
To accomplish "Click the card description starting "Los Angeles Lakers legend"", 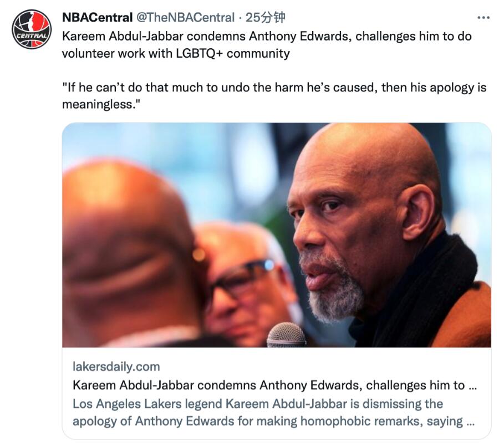I will [x=257, y=403].
